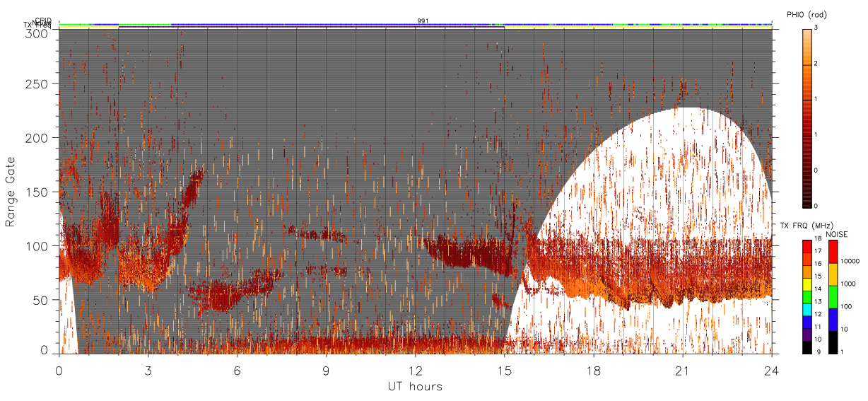Screen dimensions: 868x401
Task: Click the yellow 14–15 MHz TX FRQ swatch
Action: click(807, 284)
